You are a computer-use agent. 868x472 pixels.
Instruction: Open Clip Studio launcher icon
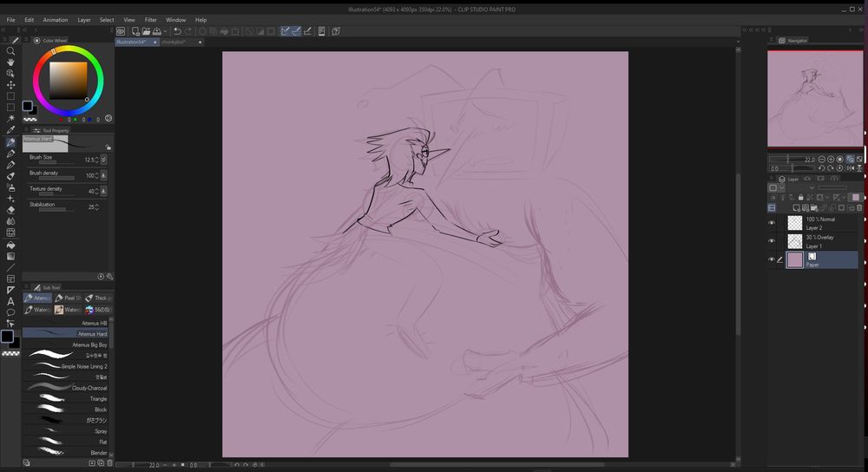[121, 31]
